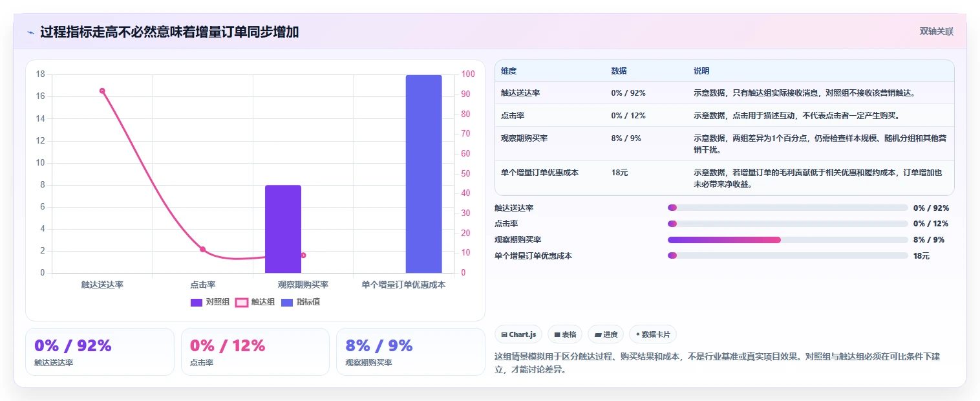Click the 点击率 table row label

[513, 116]
